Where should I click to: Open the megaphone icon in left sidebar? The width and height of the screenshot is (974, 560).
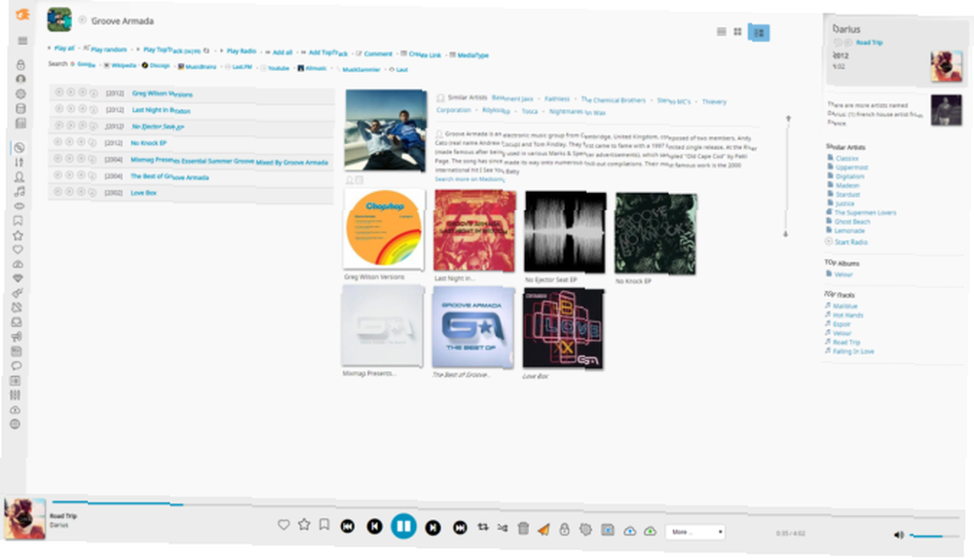[x=17, y=337]
